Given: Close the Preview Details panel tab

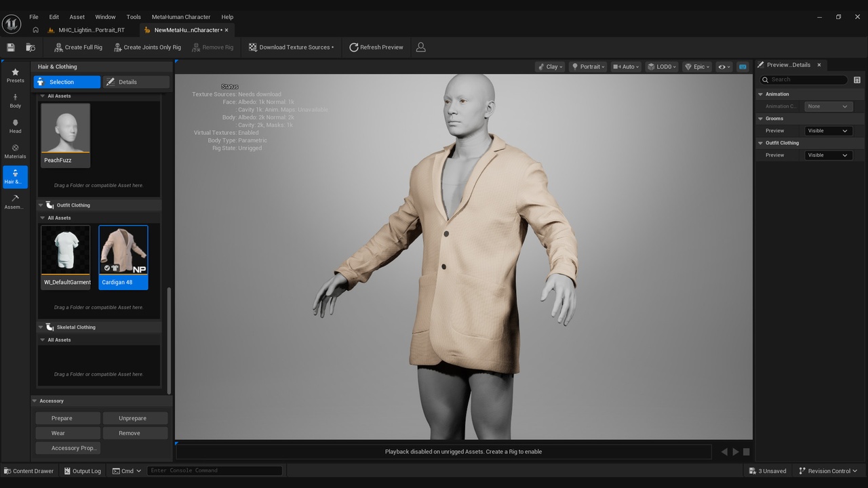Looking at the screenshot, I should [819, 65].
